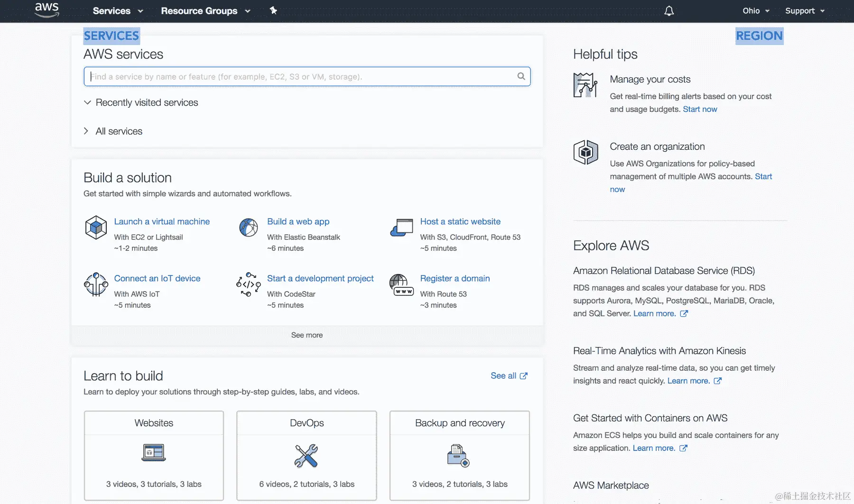Click the Host a static website icon
This screenshot has height=504, width=854.
click(x=401, y=228)
